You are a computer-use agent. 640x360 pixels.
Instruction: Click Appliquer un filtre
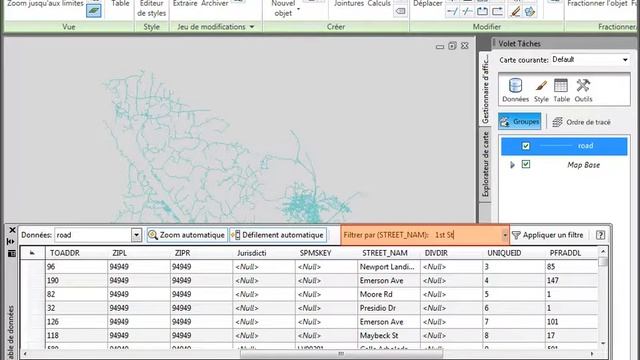pyautogui.click(x=547, y=235)
